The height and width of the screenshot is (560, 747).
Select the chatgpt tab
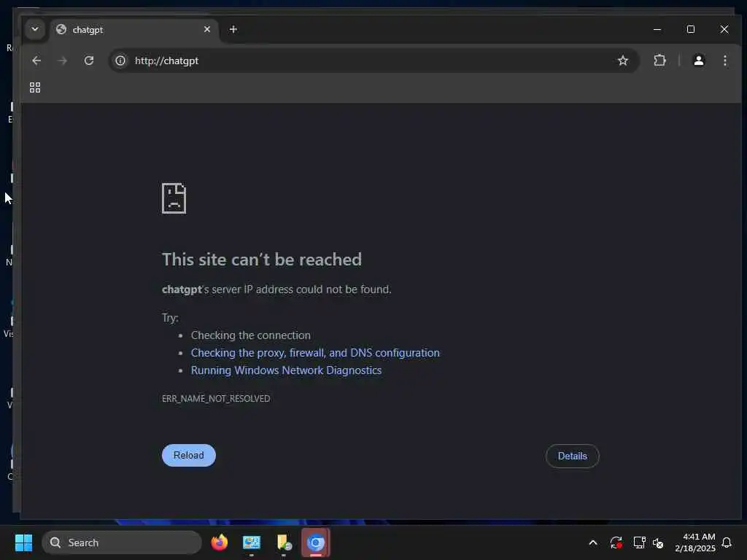pyautogui.click(x=134, y=29)
